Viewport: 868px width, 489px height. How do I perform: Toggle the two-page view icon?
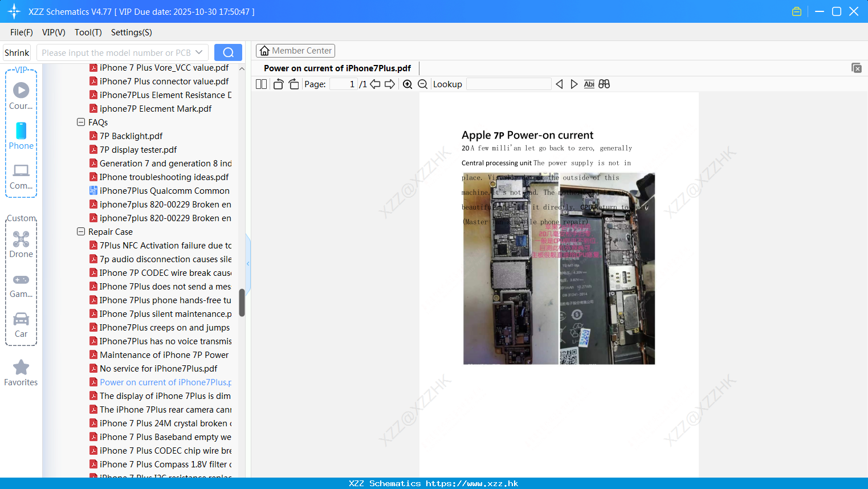(x=261, y=84)
